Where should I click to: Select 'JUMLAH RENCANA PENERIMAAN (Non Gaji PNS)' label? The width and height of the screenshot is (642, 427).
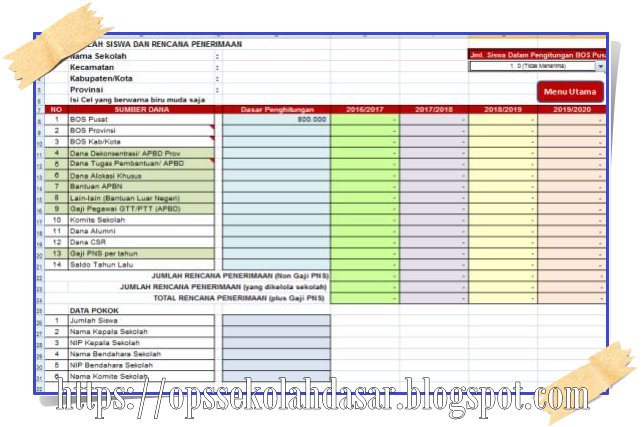240,276
